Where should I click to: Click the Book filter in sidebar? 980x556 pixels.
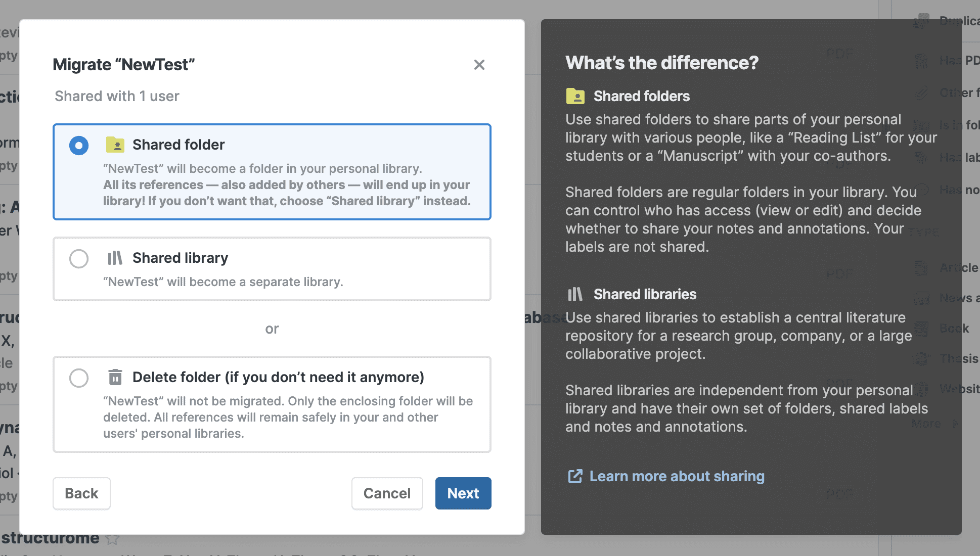[x=954, y=329]
